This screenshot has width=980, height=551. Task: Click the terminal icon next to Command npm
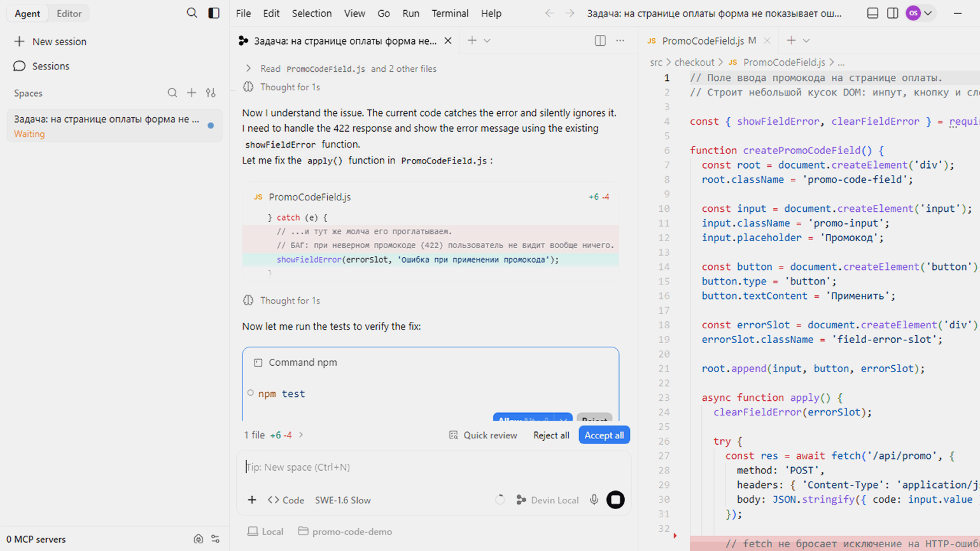[258, 363]
